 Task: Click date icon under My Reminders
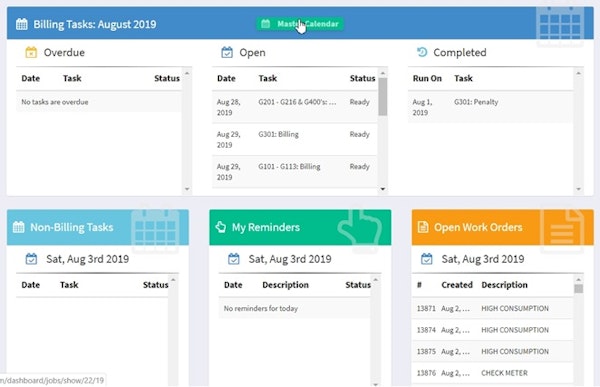(234, 259)
